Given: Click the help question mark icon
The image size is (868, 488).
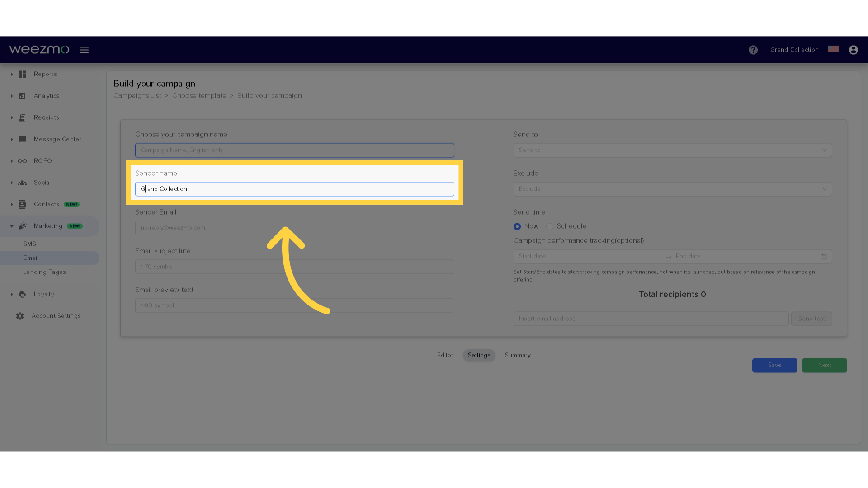Looking at the screenshot, I should tap(753, 50).
